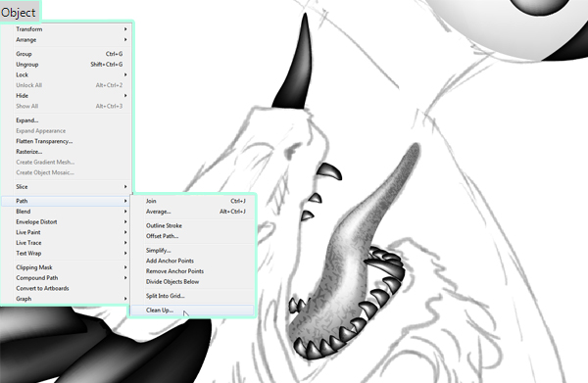Select Offset Path...
This screenshot has width=588, height=383.
click(x=192, y=236)
